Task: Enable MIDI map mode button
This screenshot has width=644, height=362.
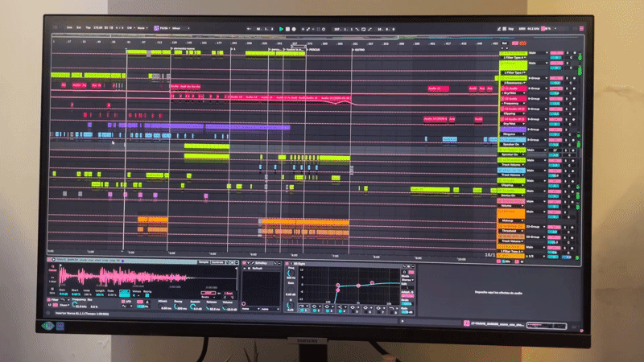Action: click(522, 29)
